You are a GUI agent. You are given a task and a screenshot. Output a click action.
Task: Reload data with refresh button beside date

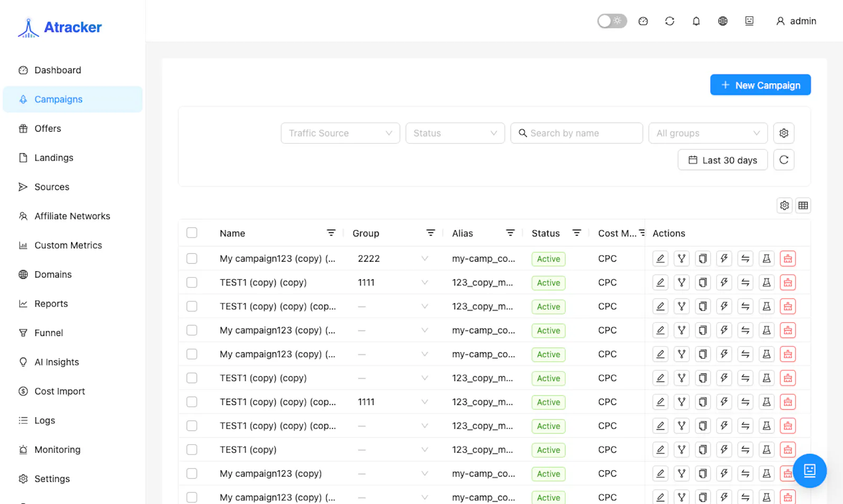pyautogui.click(x=784, y=160)
